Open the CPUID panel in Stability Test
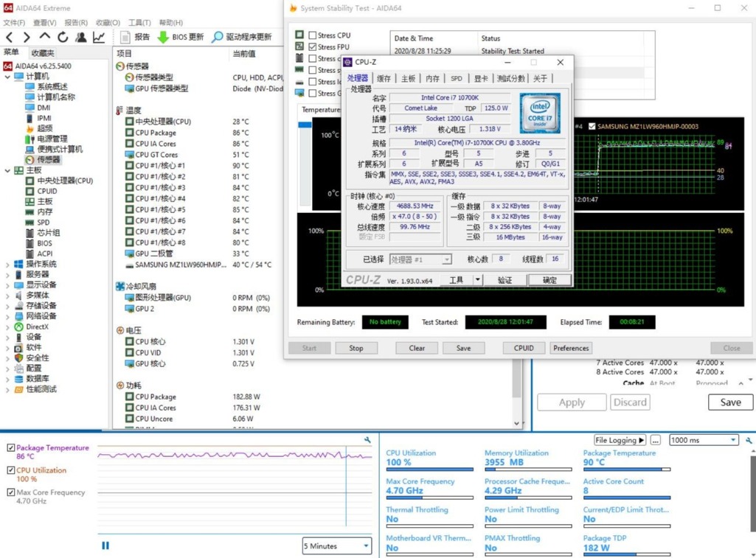The height and width of the screenshot is (558, 756). tap(524, 347)
